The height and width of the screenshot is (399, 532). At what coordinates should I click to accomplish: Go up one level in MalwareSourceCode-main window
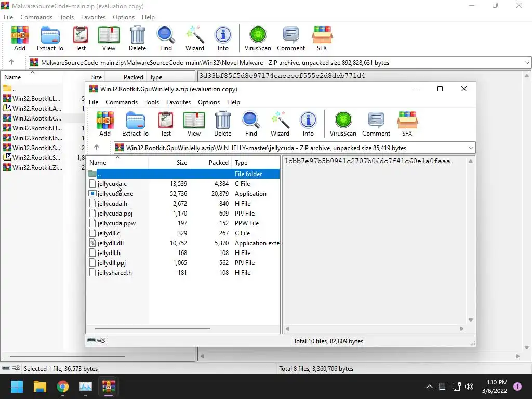(x=11, y=62)
